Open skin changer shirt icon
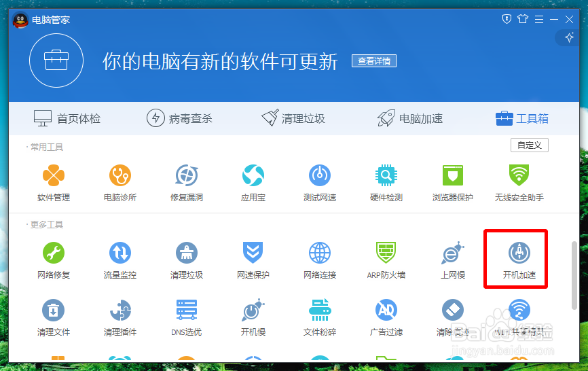Image resolution: width=588 pixels, height=371 pixels. point(523,19)
